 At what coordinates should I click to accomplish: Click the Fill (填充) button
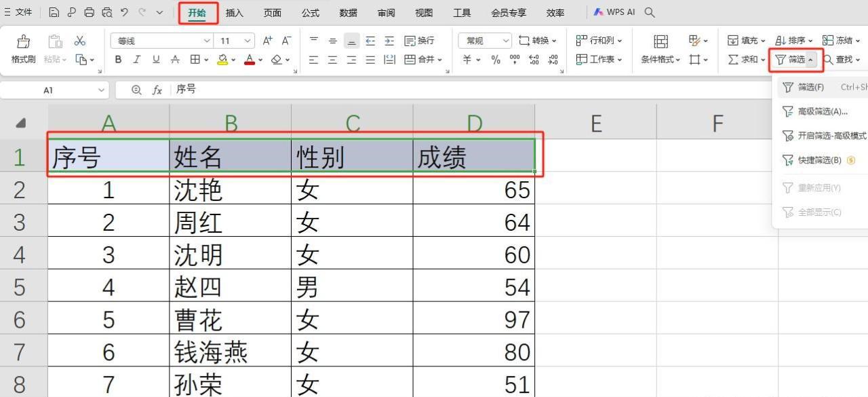click(x=746, y=41)
